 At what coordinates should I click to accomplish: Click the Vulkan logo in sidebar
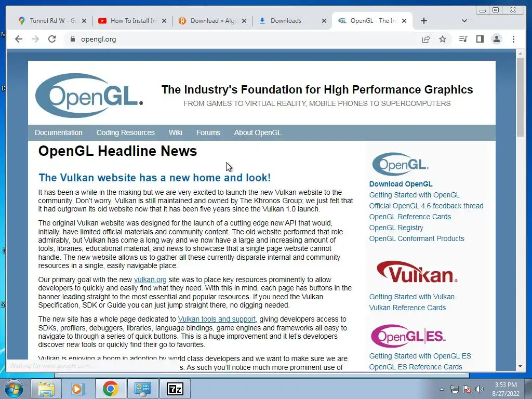(417, 272)
